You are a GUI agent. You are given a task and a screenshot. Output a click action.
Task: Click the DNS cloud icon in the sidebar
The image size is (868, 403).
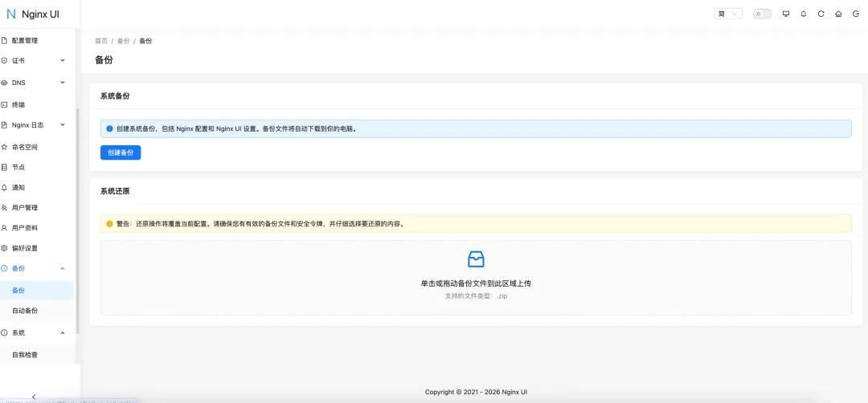4,83
